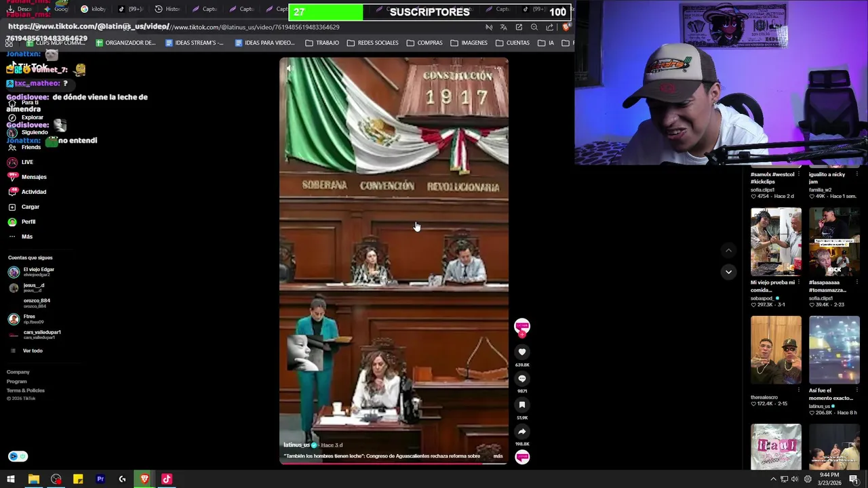Screen dimensions: 868x488
Task: Open comments via the speech bubble icon
Action: click(521, 378)
